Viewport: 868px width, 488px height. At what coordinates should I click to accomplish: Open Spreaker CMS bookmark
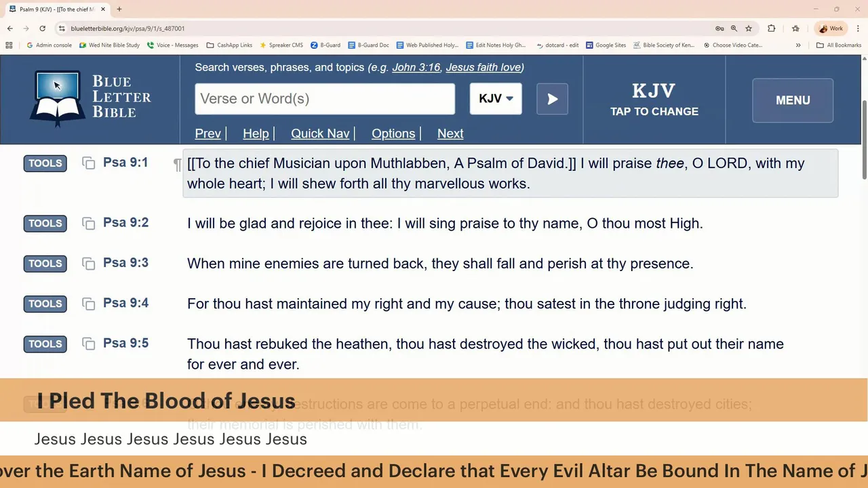281,45
